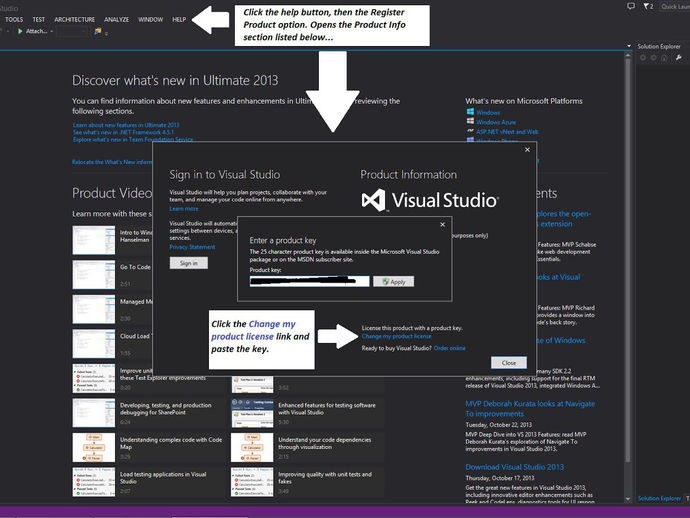This screenshot has width=690, height=518.
Task: Open the Windows Azure link
Action: point(496,122)
